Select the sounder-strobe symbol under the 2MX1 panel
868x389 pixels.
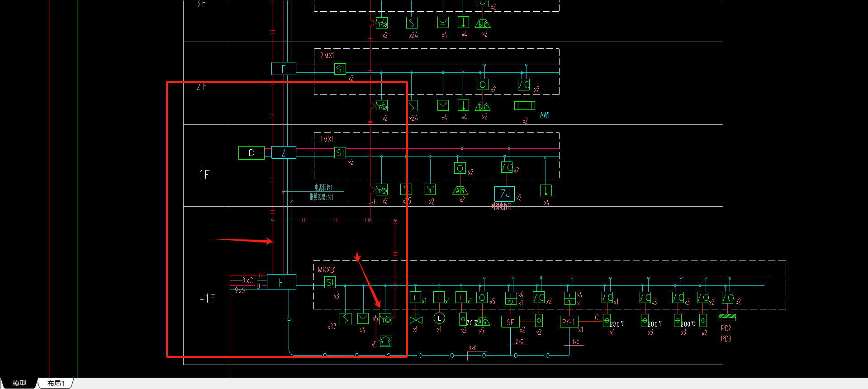tap(483, 107)
